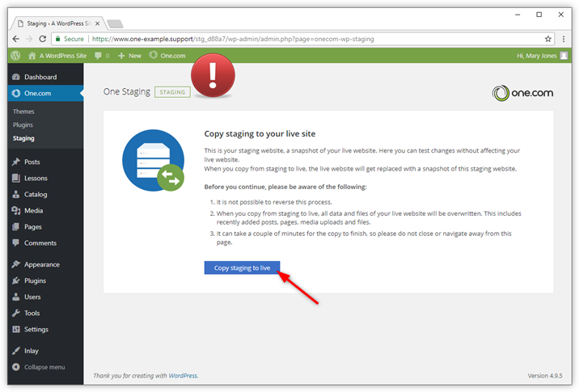Click the user avatar in admin bar
Image resolution: width=579 pixels, height=392 pixels.
[x=564, y=56]
